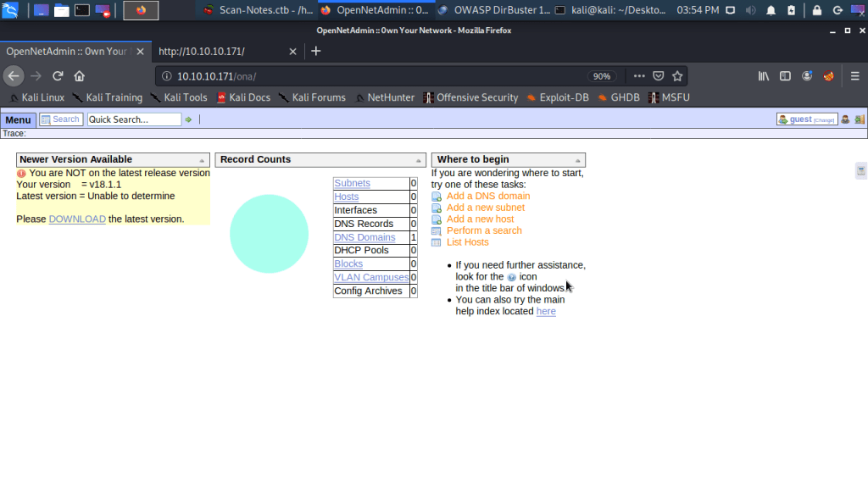
Task: Click the List Hosts icon
Action: coord(437,242)
